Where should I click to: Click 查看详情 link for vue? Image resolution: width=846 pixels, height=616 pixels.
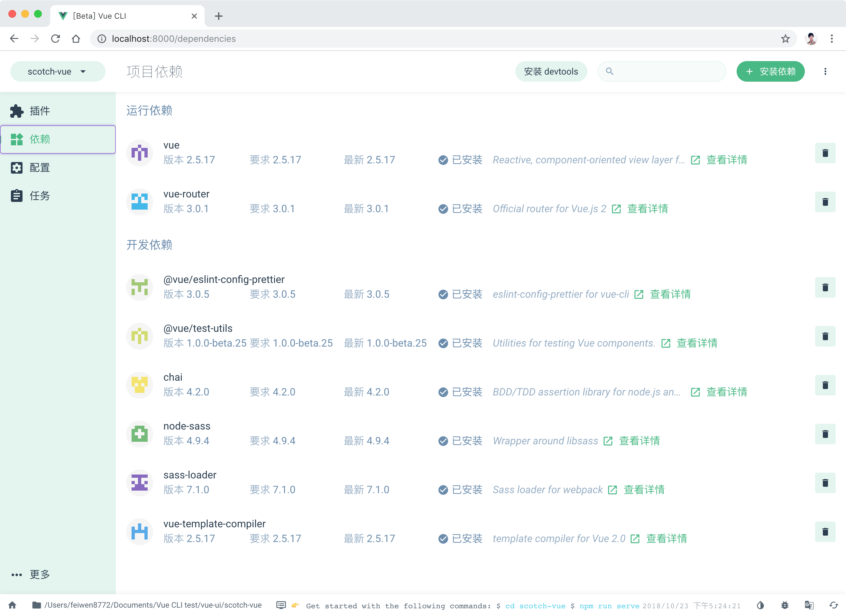tap(727, 160)
